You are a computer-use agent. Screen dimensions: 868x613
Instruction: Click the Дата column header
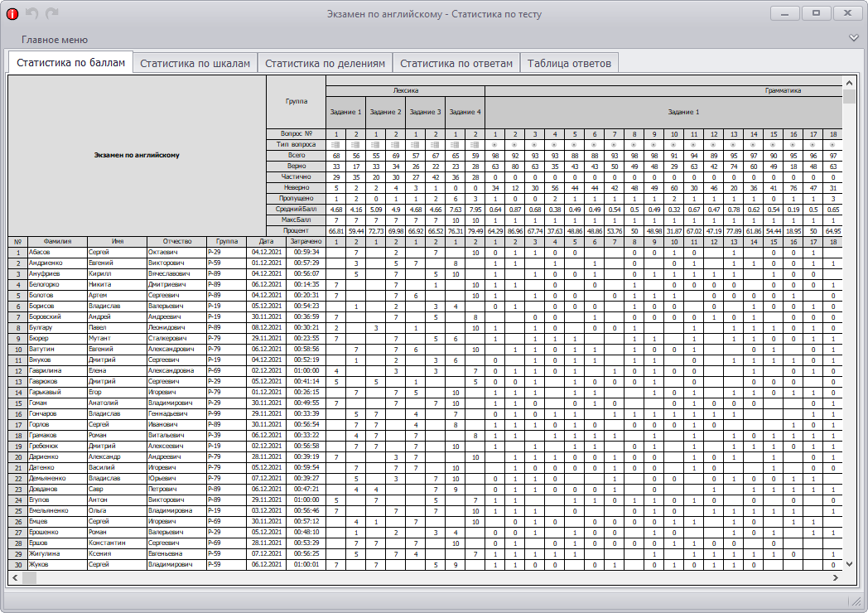click(266, 241)
